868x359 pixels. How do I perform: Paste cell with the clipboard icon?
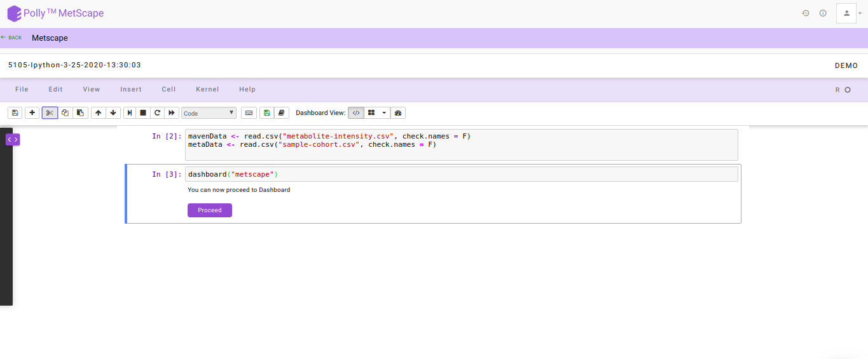[x=80, y=112]
